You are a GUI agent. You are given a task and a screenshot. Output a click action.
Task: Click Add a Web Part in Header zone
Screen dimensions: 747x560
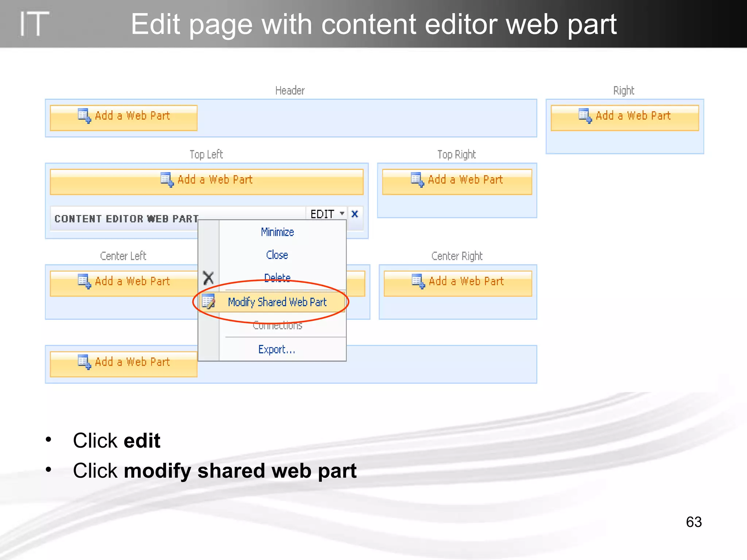(124, 118)
